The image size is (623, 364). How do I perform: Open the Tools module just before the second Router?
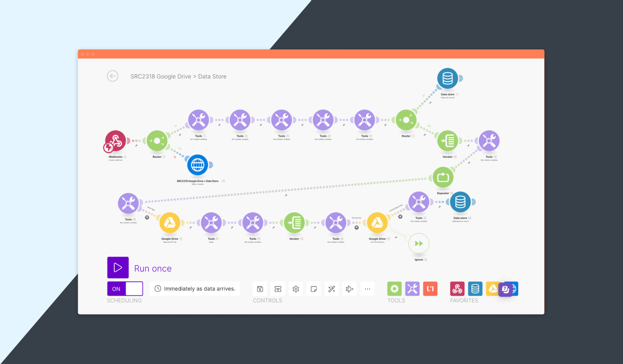364,120
